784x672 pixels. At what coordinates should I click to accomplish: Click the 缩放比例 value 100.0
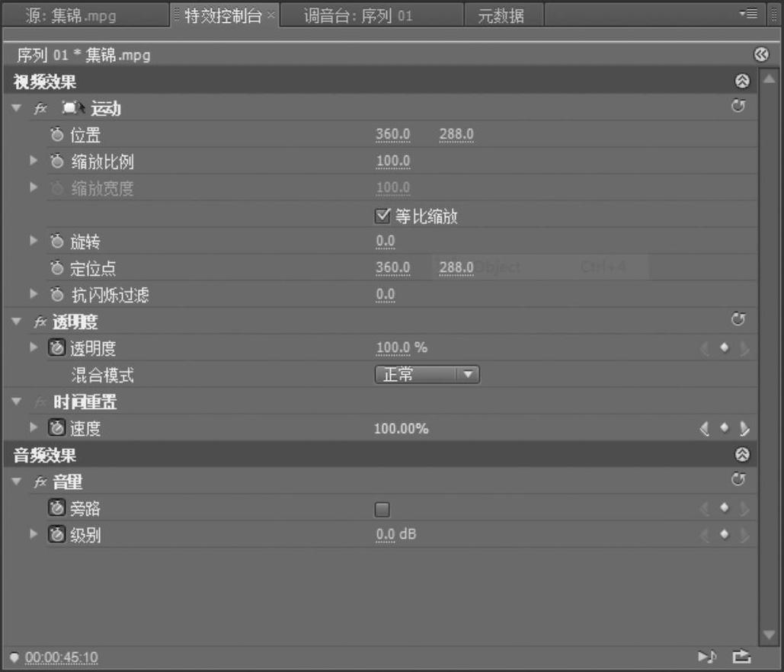tap(393, 161)
